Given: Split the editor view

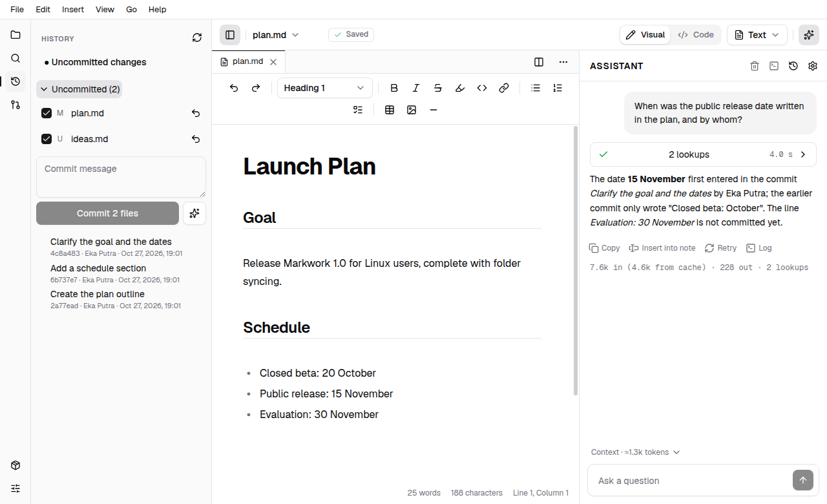Looking at the screenshot, I should tap(539, 62).
